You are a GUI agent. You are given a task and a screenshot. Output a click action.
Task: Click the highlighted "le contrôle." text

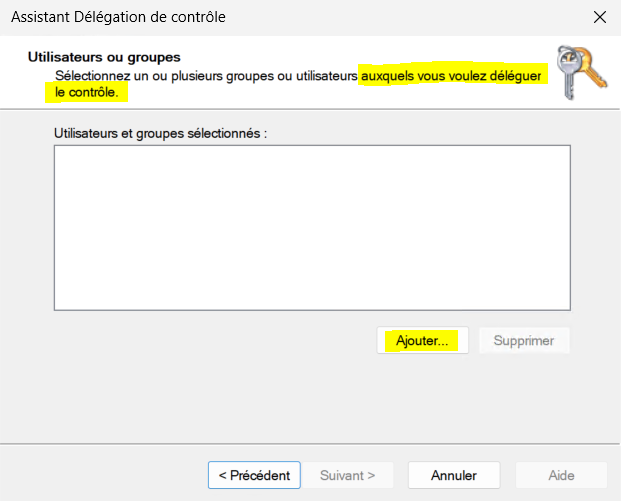tap(86, 92)
